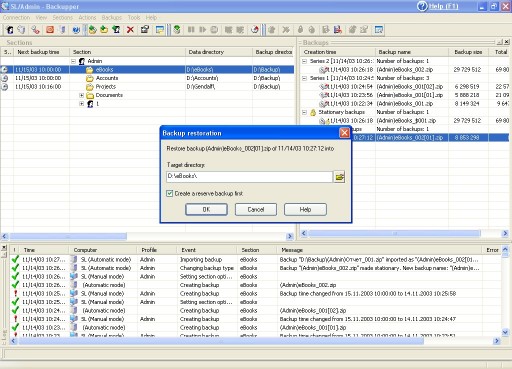This screenshot has width=512, height=369.
Task: Click the black user profile toolbar icon
Action: [10, 30]
